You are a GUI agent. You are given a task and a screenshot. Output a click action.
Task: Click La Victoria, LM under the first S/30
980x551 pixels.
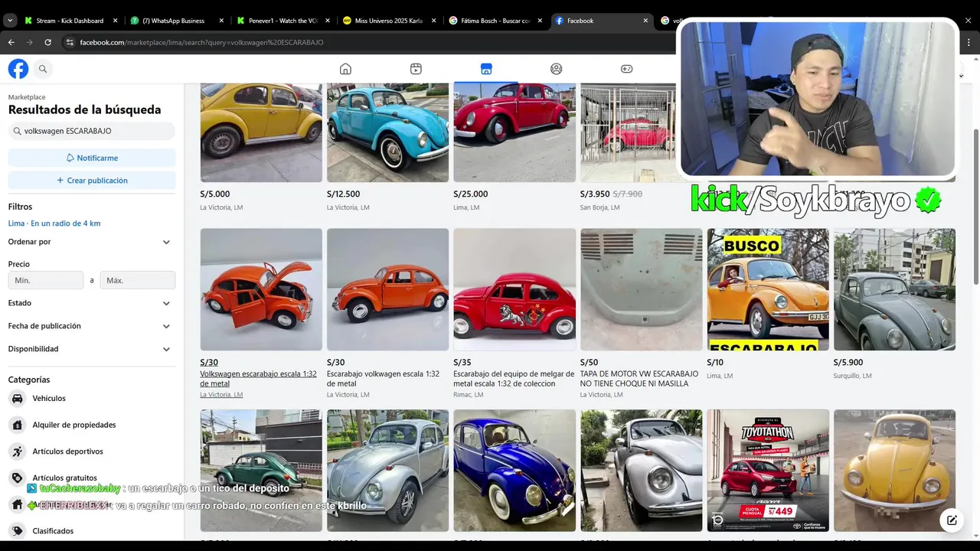click(x=221, y=395)
